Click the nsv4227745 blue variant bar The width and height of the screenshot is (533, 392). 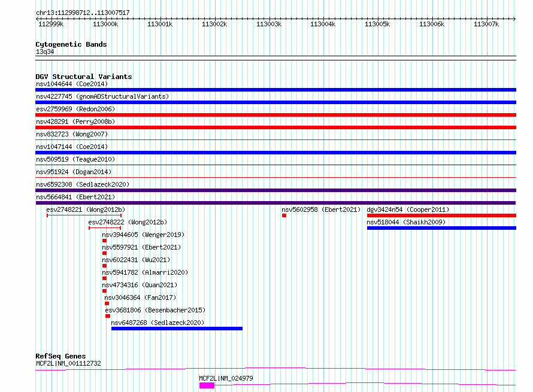click(x=275, y=102)
